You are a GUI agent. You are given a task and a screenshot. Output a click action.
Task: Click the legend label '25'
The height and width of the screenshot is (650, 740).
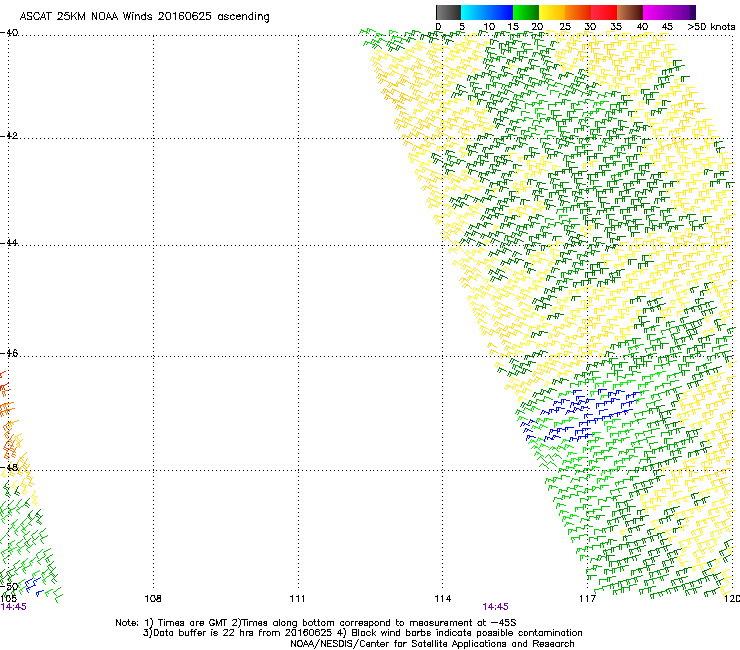(x=564, y=27)
